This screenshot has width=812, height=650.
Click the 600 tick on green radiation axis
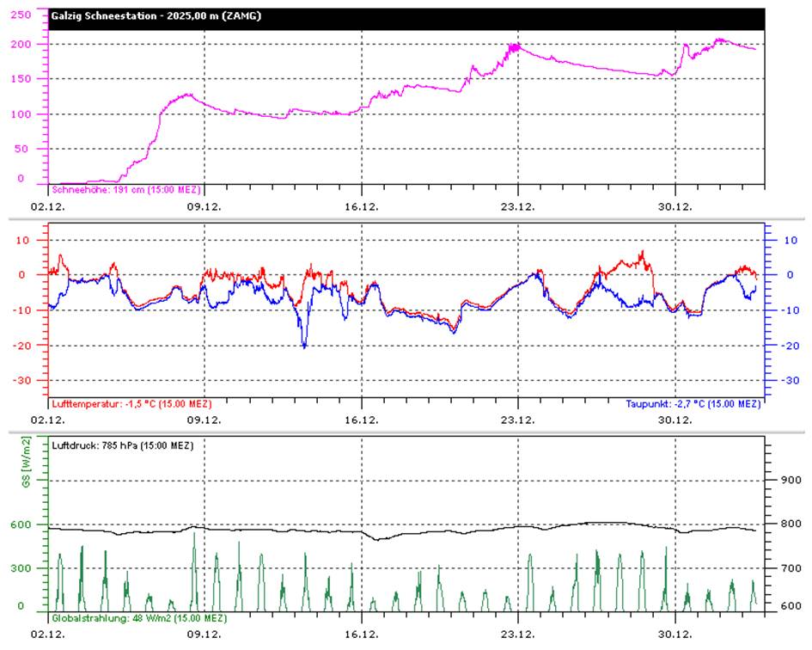[21, 524]
